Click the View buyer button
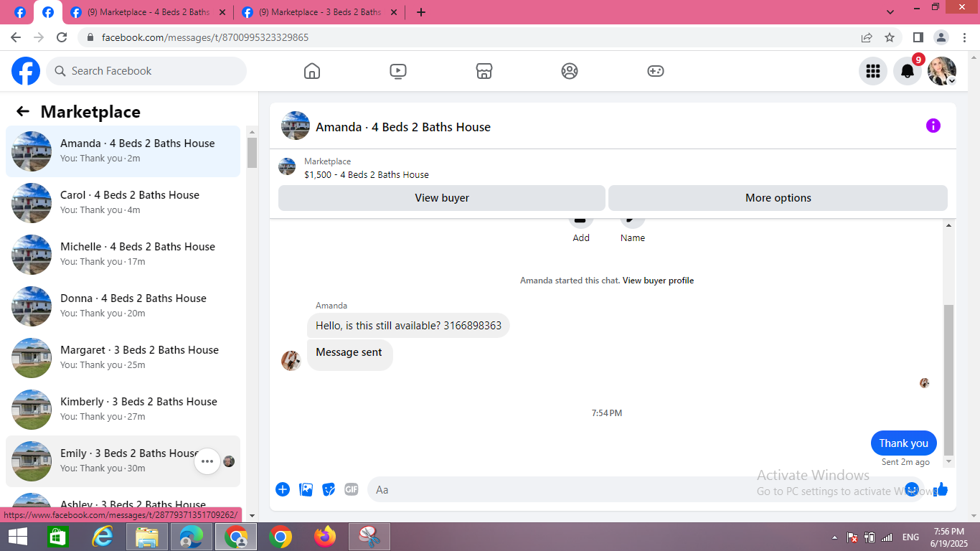 coord(442,198)
